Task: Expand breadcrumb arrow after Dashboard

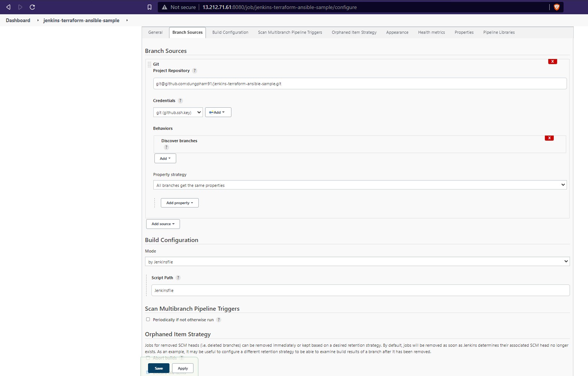Action: (38, 20)
